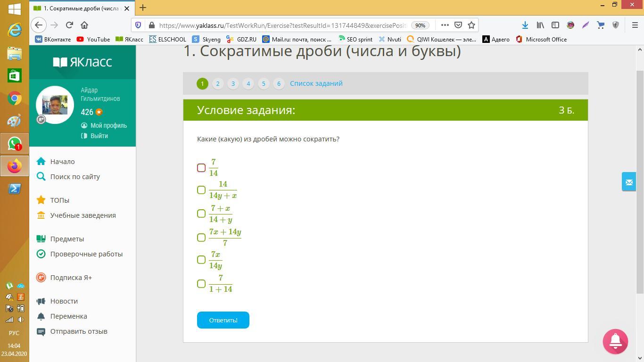Screen dimensions: 644x362
Task: Click the ЯКласс logo in sidebar
Action: [83, 62]
